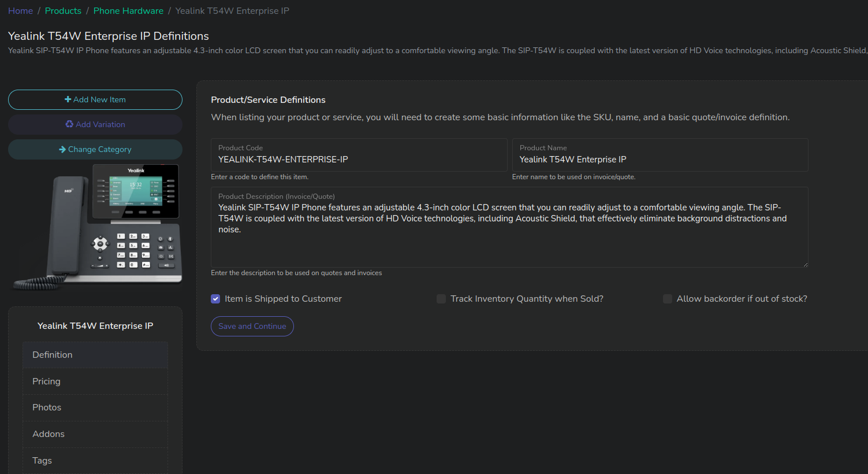Click into the Product Description textarea
Viewport: 868px width, 474px height.
click(x=509, y=227)
